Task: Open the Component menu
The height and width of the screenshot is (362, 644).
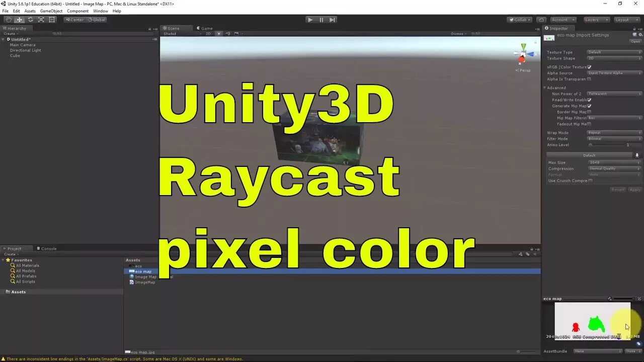Action: pyautogui.click(x=78, y=11)
